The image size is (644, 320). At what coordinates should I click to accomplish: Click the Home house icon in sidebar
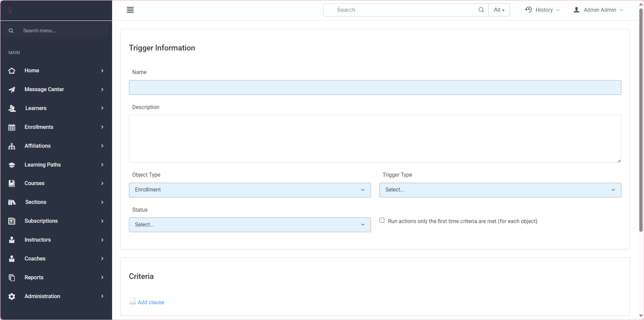12,71
